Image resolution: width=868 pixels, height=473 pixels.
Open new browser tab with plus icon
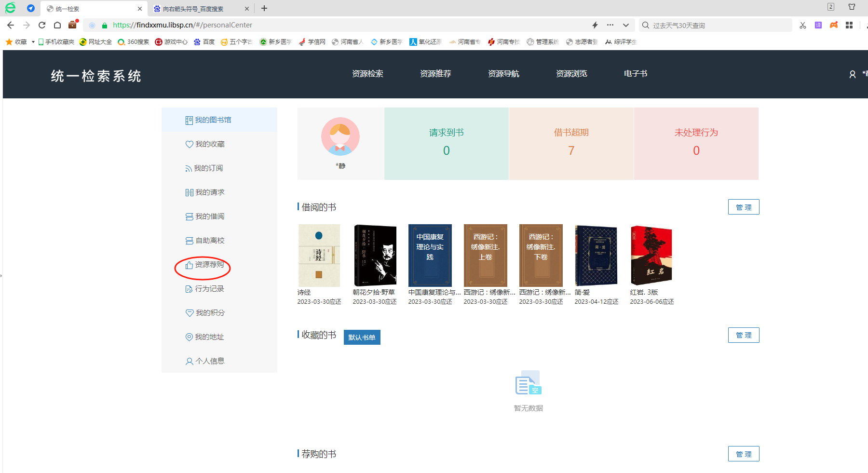coord(264,8)
